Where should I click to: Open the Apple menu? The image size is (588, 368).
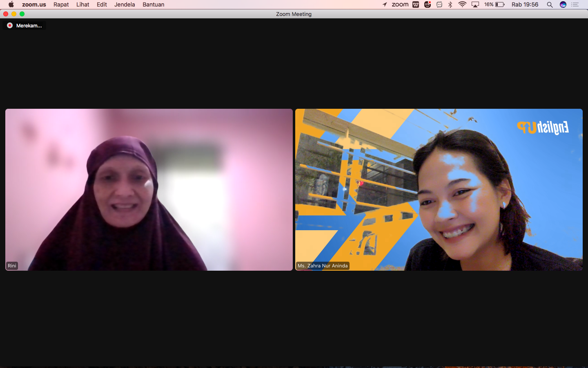(x=11, y=4)
